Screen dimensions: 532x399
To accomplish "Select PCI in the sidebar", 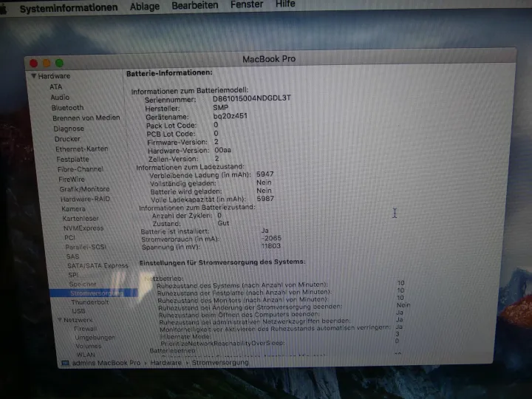I will coord(69,237).
